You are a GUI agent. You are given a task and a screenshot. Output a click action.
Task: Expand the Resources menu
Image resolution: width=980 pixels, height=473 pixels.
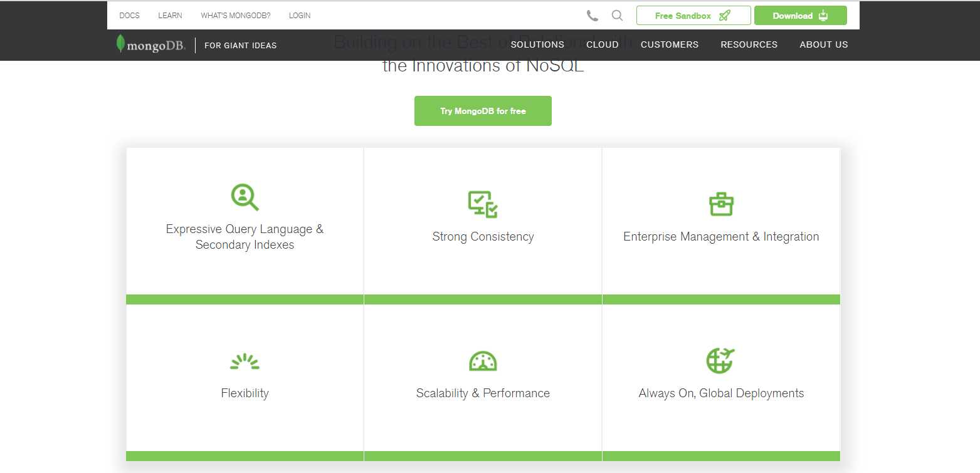tap(749, 44)
